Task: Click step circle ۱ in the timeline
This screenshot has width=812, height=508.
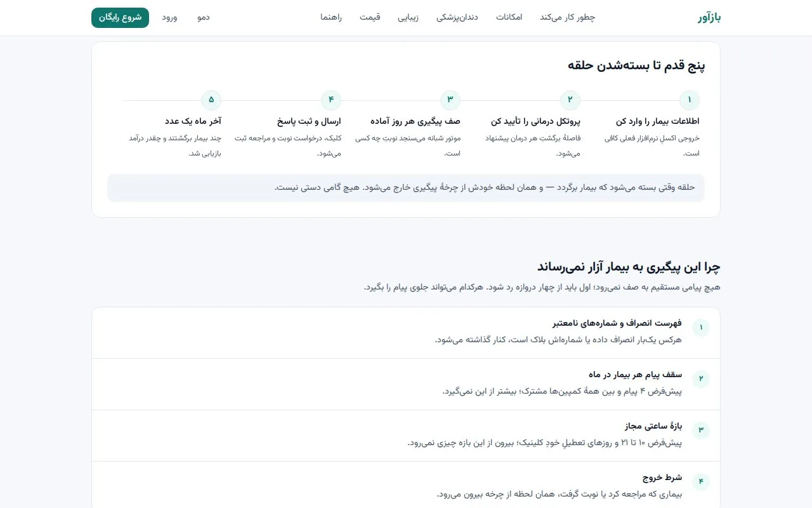Action: [690, 100]
